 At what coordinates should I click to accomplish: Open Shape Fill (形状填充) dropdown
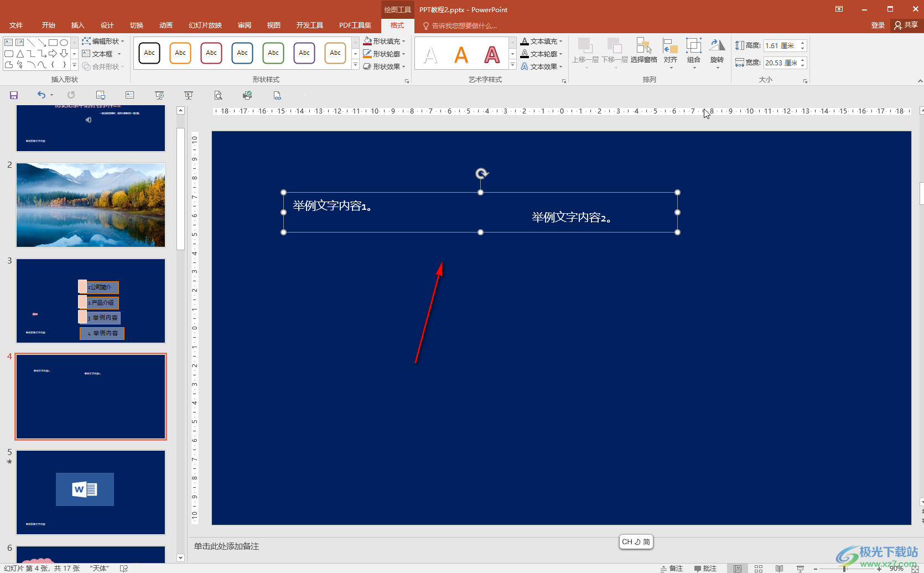pos(384,41)
